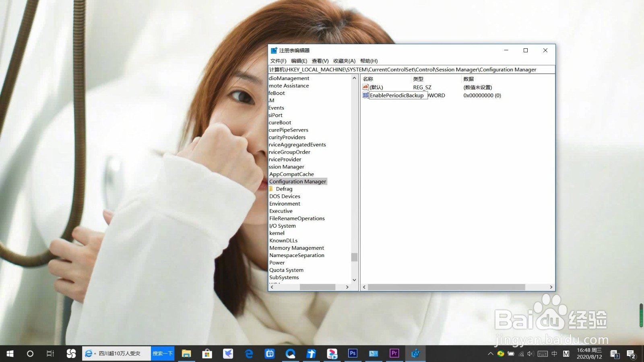Image resolution: width=644 pixels, height=362 pixels.
Task: Click the 中 input language indicator
Action: 554,354
